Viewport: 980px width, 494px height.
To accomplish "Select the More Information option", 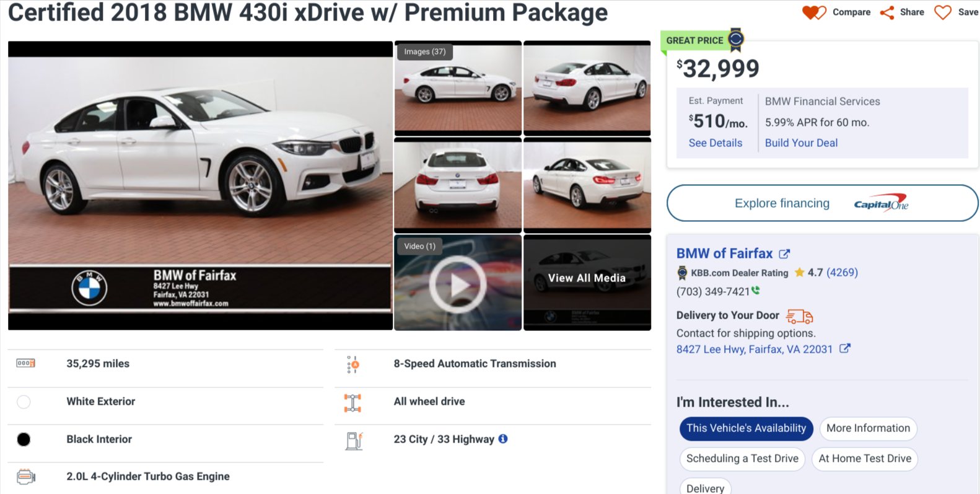I will 868,428.
